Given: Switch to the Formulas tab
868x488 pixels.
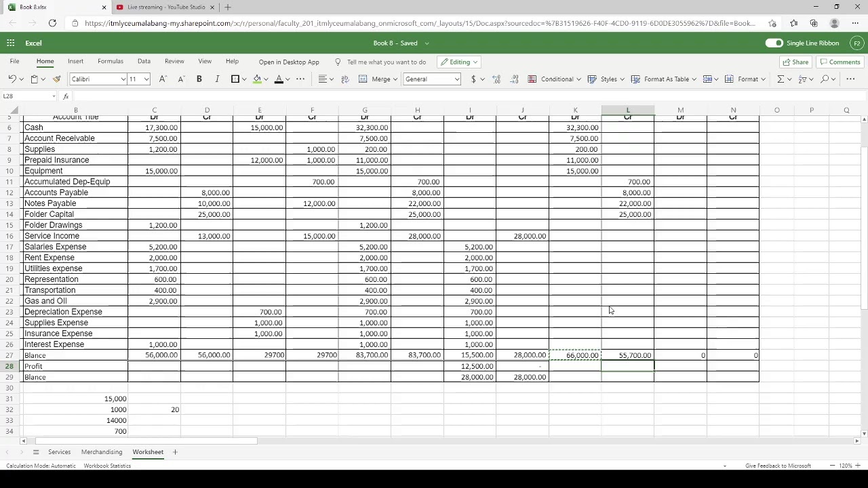Looking at the screenshot, I should pos(111,62).
